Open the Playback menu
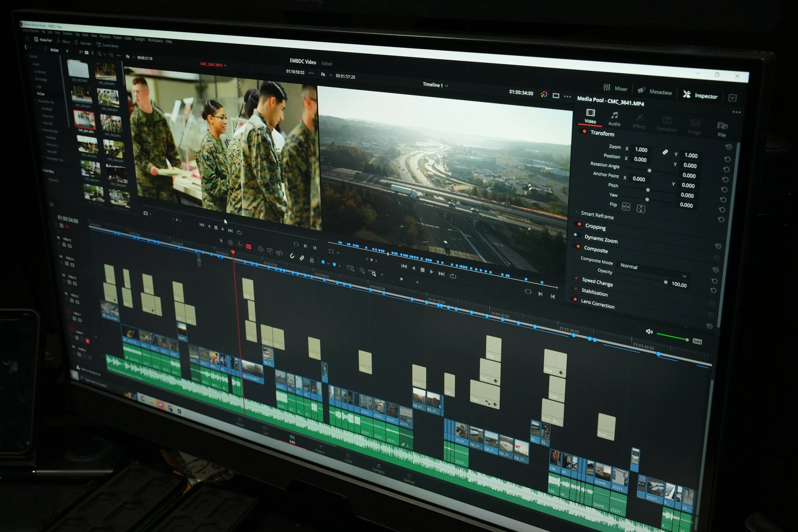798x532 pixels. [105, 37]
